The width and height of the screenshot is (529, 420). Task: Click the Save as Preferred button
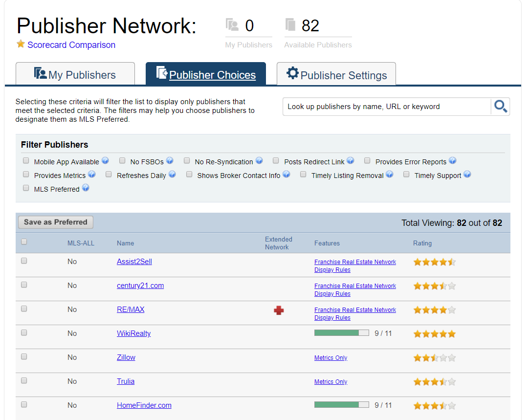coord(56,222)
